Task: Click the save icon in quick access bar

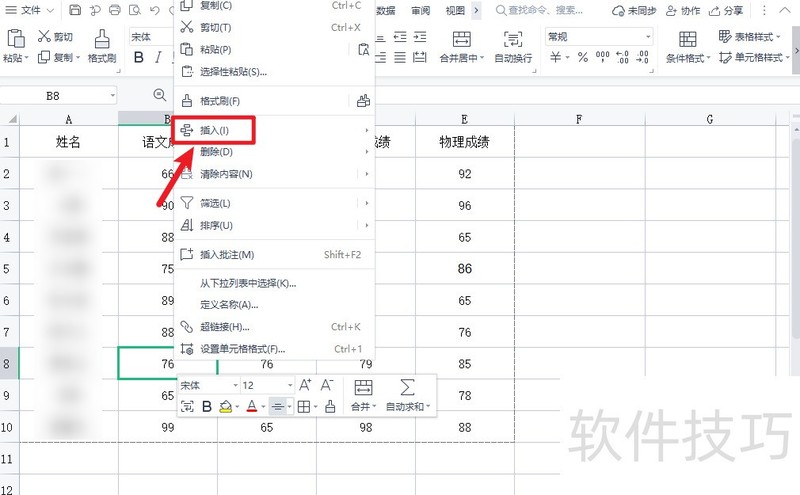Action: [x=75, y=10]
